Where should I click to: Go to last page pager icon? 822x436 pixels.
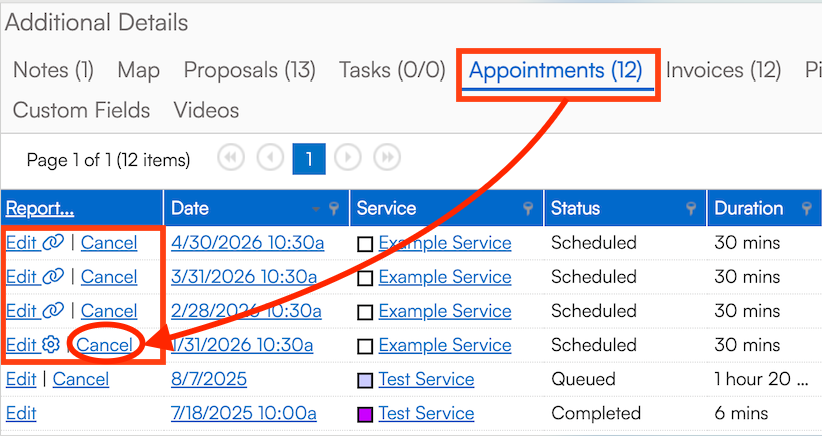pyautogui.click(x=387, y=158)
